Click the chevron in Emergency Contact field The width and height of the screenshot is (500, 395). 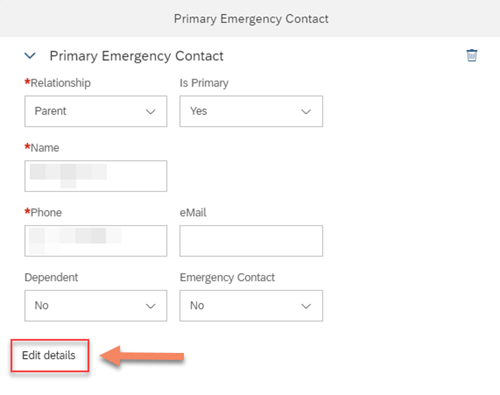coord(306,306)
